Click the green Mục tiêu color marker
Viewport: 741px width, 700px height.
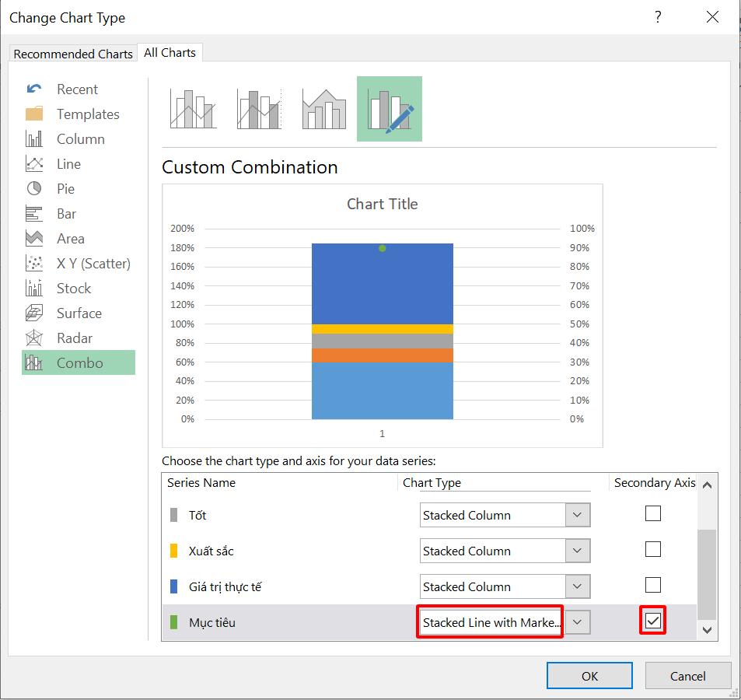(176, 621)
